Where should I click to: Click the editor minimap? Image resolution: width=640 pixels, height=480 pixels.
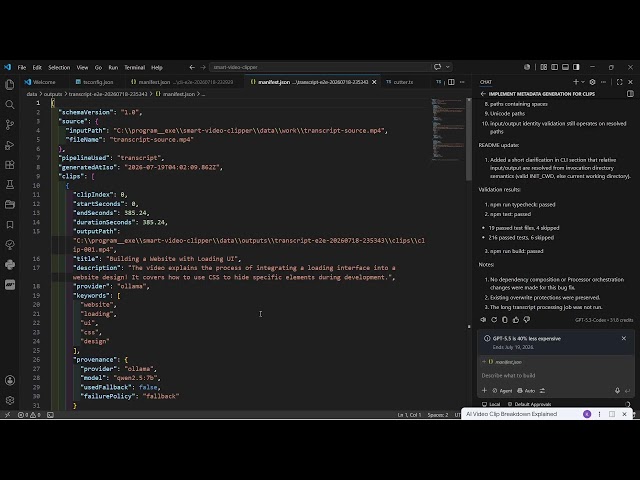coord(448,129)
